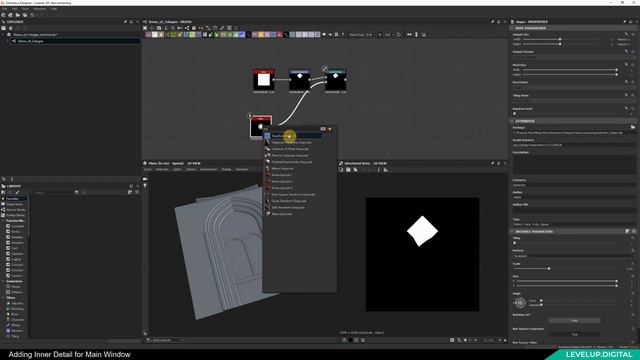This screenshot has width=640, height=360.
Task: Click the first icon in graph view toolbar
Action: (x=145, y=28)
